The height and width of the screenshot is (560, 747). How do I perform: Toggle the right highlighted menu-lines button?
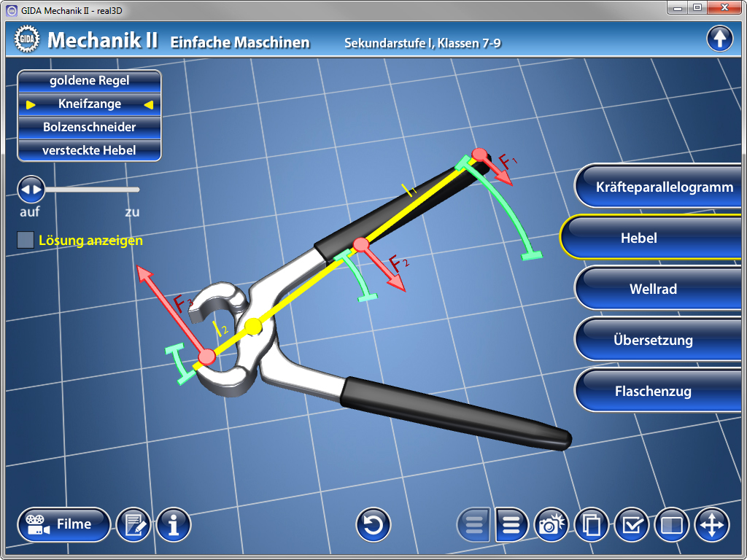coord(512,524)
